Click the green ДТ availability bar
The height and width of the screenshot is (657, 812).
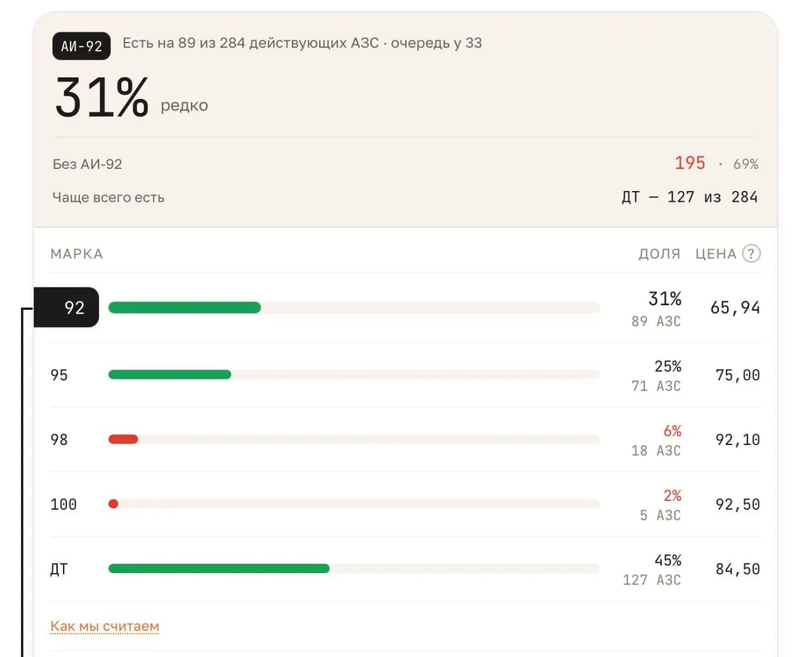219,569
